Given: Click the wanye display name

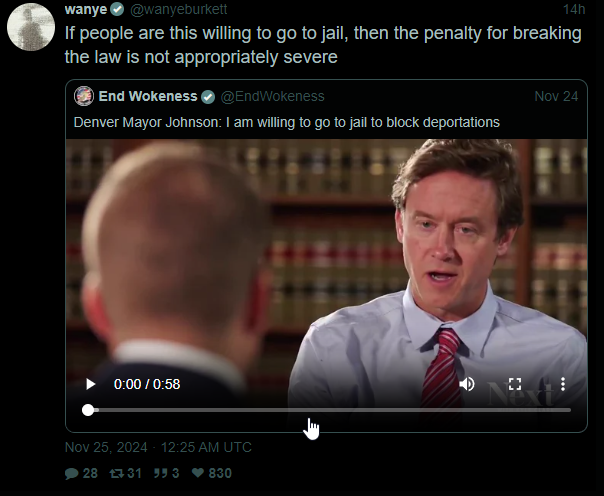Looking at the screenshot, I should point(86,9).
